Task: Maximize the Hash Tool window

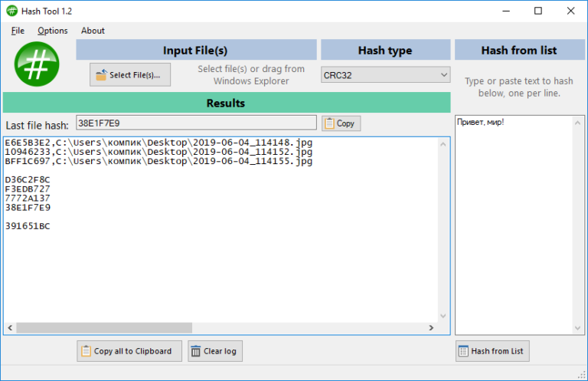Action: tap(537, 11)
